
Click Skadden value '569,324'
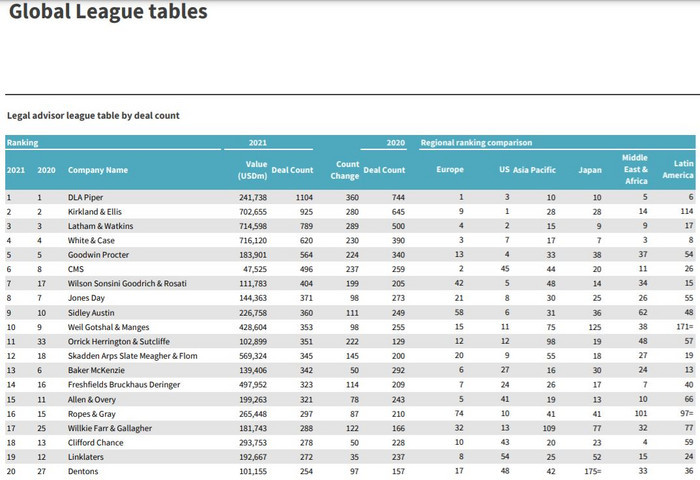click(253, 356)
